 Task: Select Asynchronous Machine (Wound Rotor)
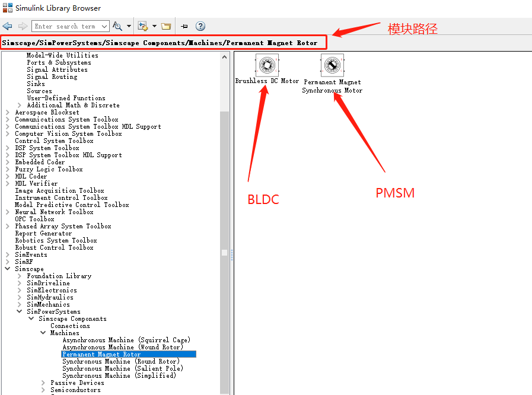point(123,347)
